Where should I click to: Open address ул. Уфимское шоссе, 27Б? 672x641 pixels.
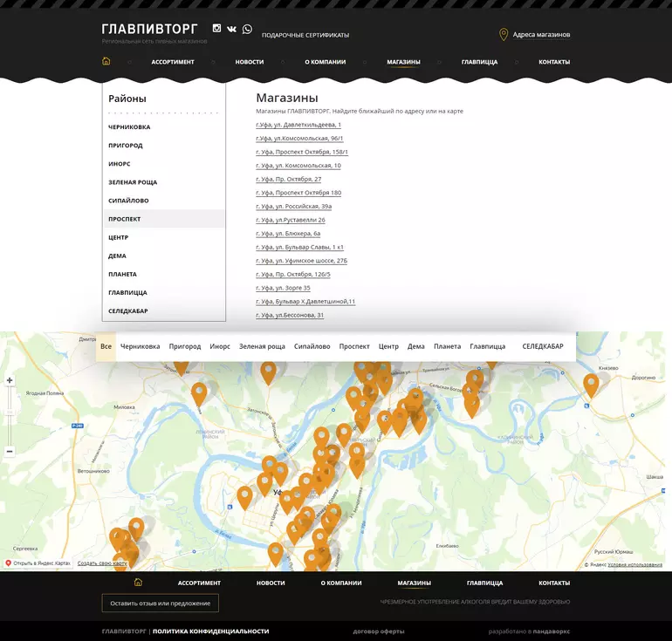(302, 261)
